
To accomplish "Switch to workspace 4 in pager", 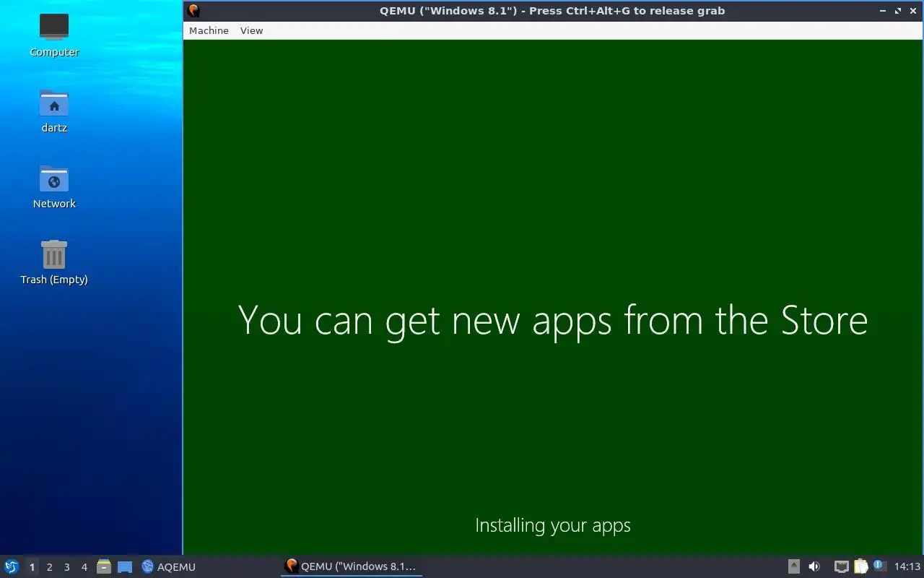I will click(x=84, y=567).
